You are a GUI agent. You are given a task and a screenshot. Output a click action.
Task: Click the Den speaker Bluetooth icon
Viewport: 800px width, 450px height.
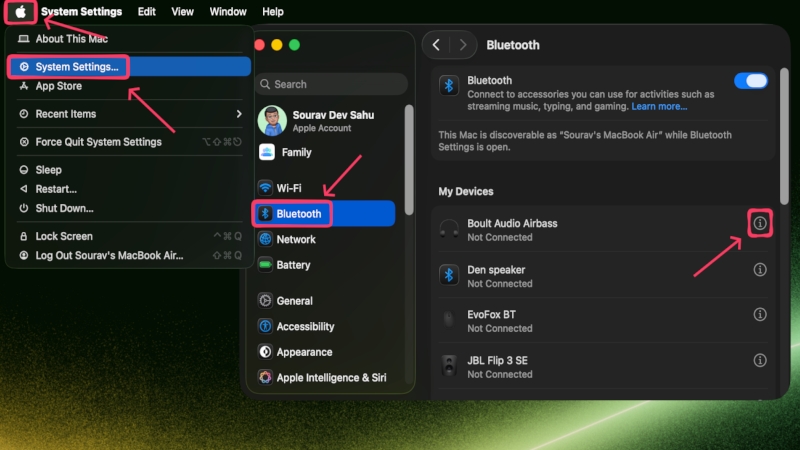[449, 276]
